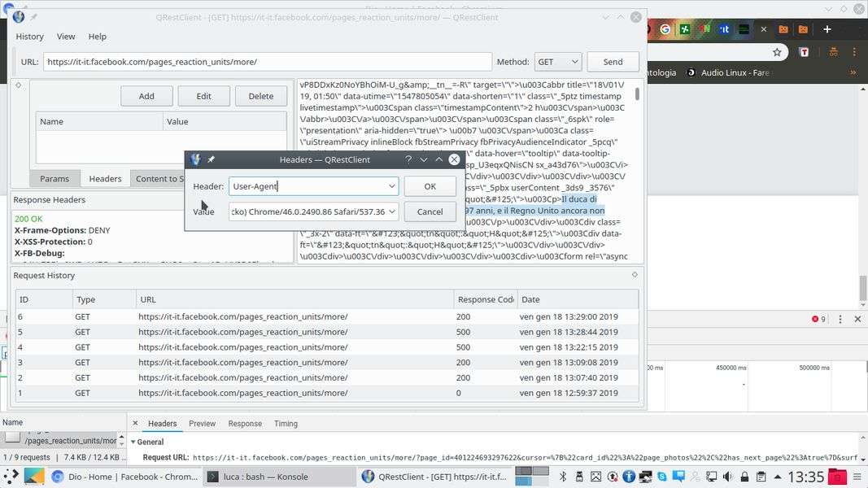The width and height of the screenshot is (868, 488).
Task: Open the Google tab in Chrome
Action: (665, 28)
